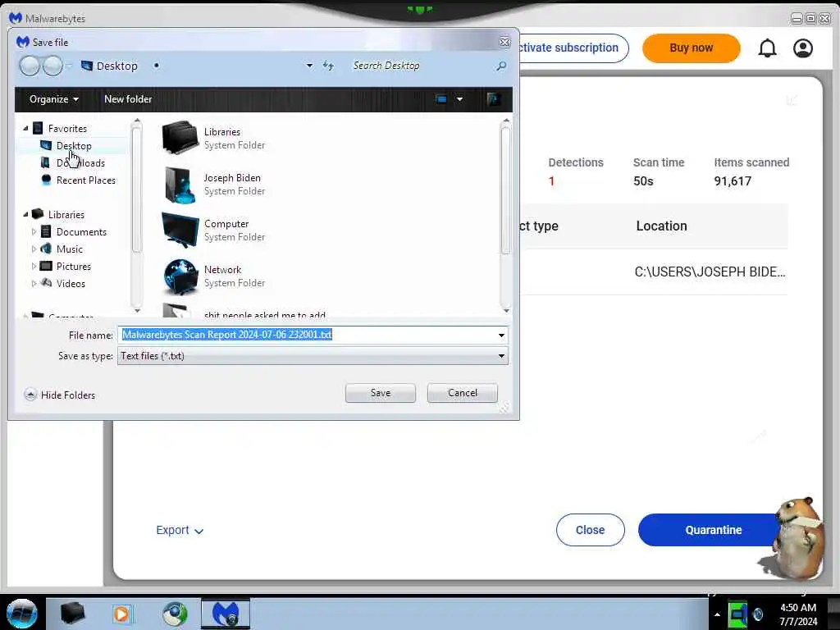Image resolution: width=840 pixels, height=630 pixels.
Task: Create a New folder
Action: click(x=128, y=99)
